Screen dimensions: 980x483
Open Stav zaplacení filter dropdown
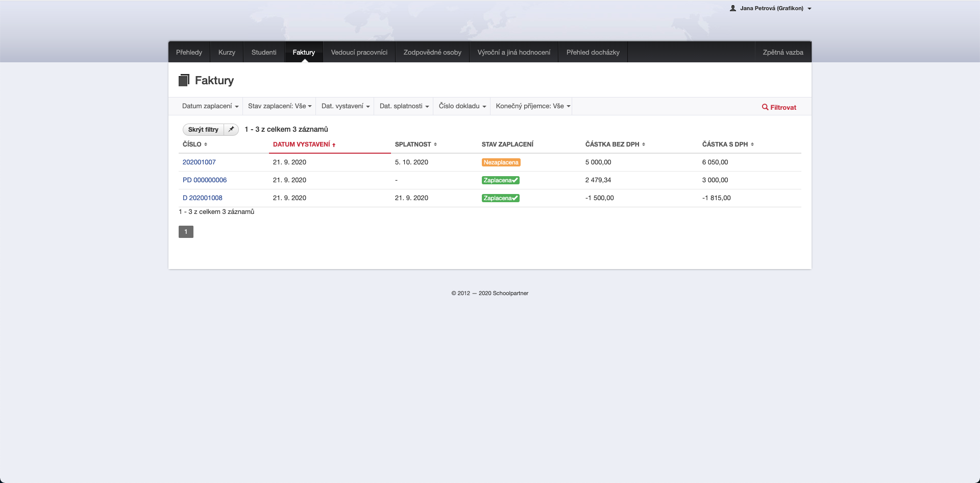click(280, 106)
